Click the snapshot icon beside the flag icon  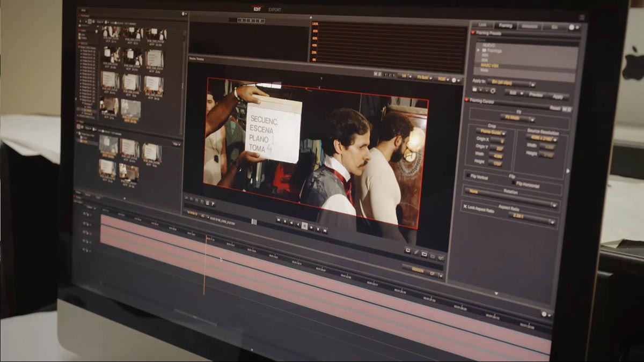pyautogui.click(x=207, y=203)
